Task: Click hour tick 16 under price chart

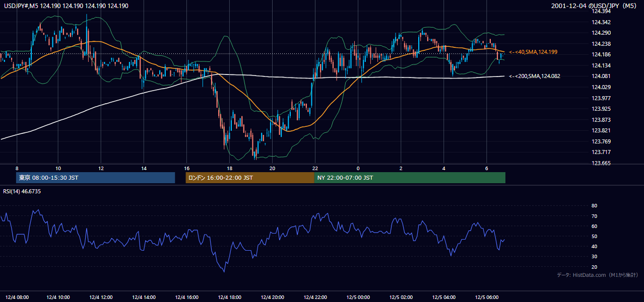Action: (x=187, y=168)
